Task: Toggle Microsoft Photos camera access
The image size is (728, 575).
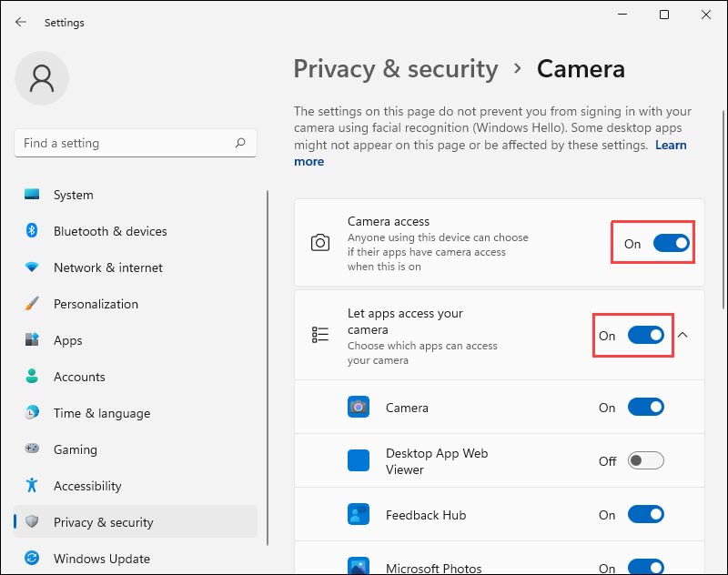Action: coord(646,567)
